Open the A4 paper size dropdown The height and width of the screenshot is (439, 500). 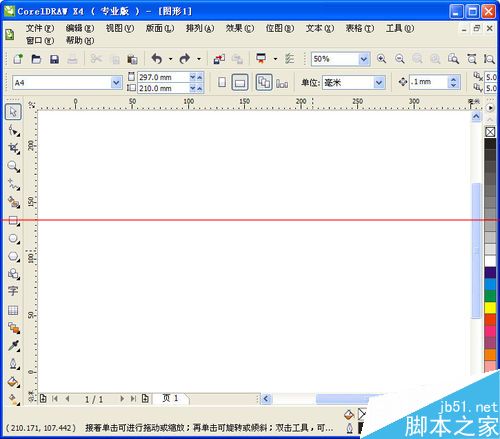click(x=116, y=82)
